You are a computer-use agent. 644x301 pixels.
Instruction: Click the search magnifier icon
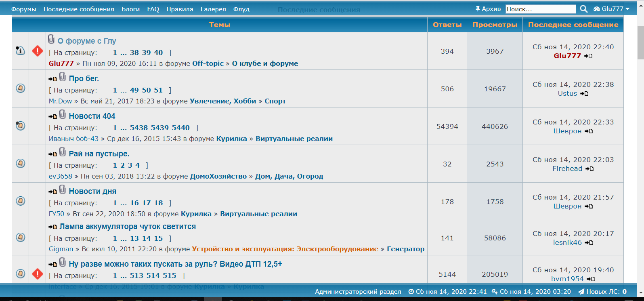(x=583, y=9)
